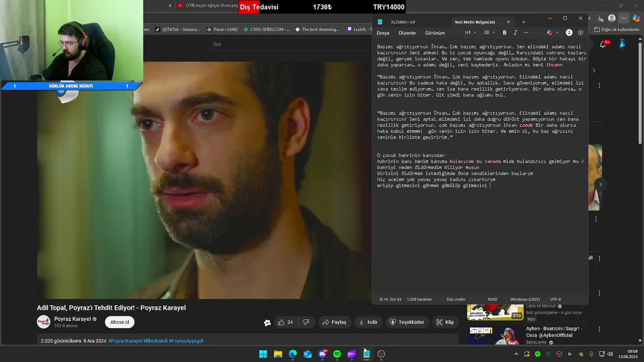Image resolution: width=644 pixels, height=362 pixels.
Task: Open OBS Studio from the taskbar
Action: click(381, 354)
